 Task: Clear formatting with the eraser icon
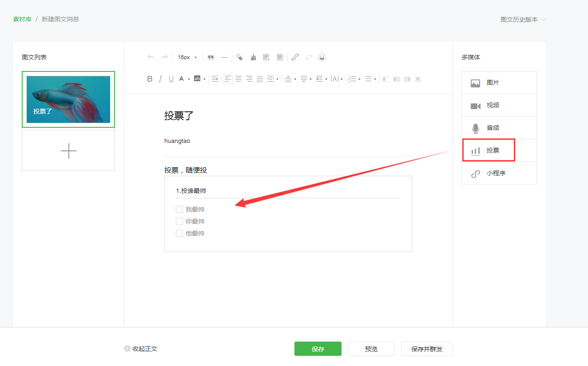(239, 57)
